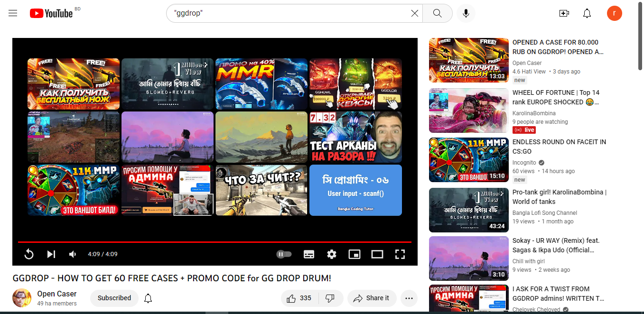Open Open Caser channel name link
The height and width of the screenshot is (314, 644).
point(57,294)
